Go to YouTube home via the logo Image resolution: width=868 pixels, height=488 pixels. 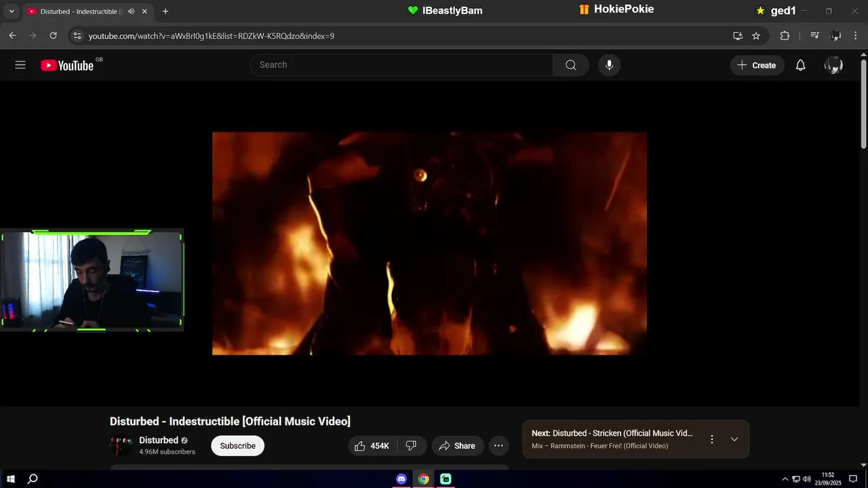(66, 65)
